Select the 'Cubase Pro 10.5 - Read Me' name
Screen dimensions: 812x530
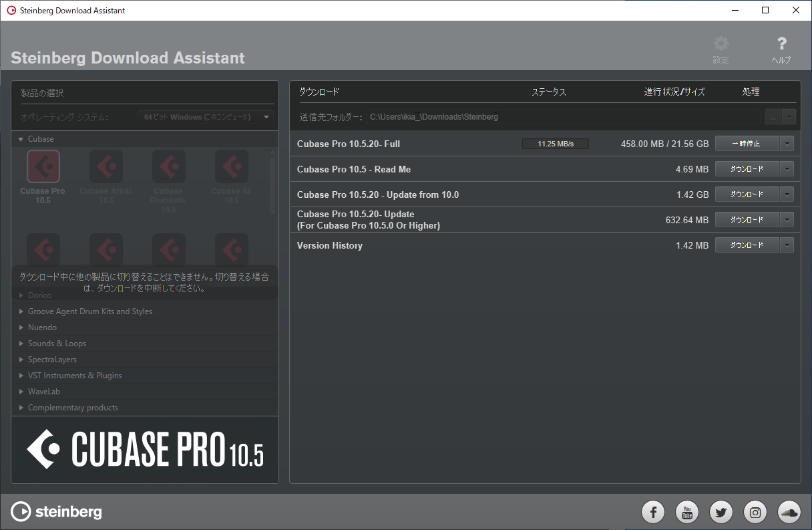(354, 169)
